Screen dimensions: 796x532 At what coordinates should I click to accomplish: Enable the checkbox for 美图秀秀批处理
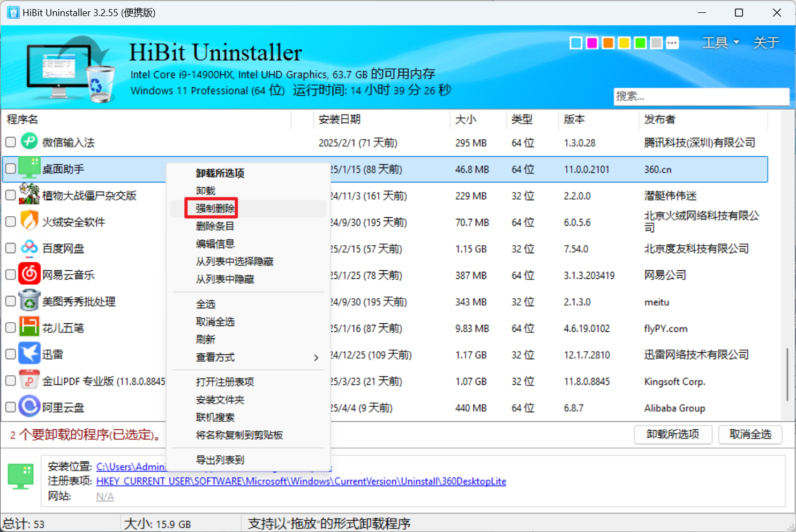[10, 301]
